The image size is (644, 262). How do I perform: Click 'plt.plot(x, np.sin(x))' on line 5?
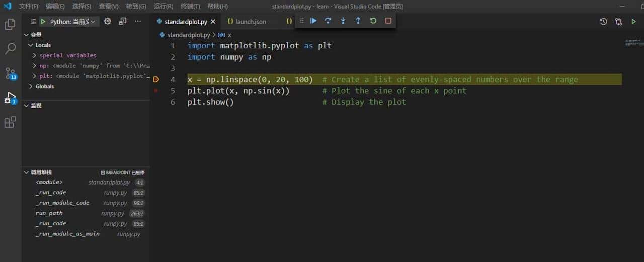[x=238, y=91]
